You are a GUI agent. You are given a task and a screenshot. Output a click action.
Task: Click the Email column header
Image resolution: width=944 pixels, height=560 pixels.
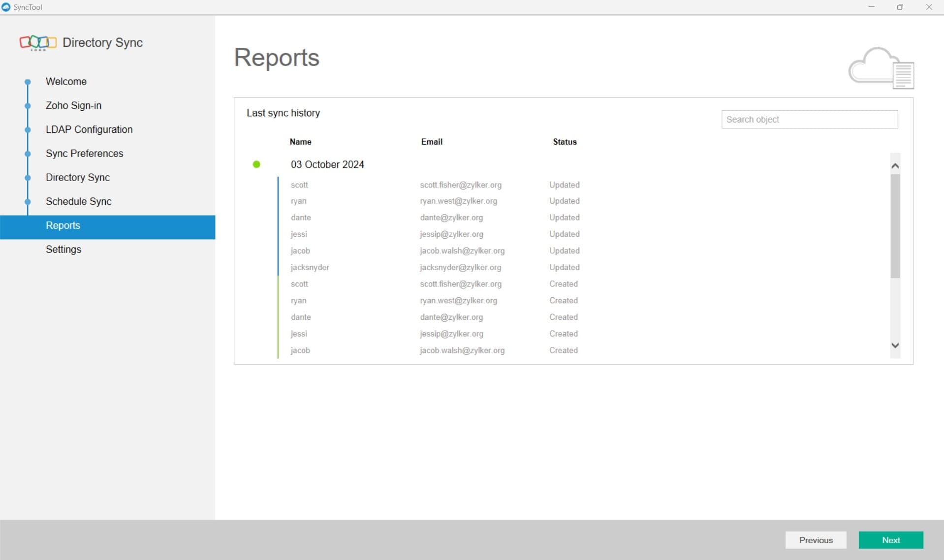(x=432, y=142)
